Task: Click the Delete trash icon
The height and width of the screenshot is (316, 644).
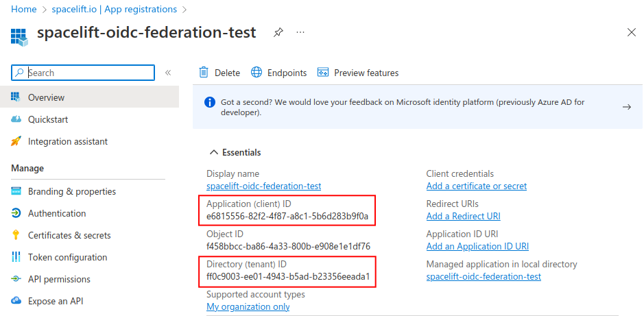Action: [204, 73]
